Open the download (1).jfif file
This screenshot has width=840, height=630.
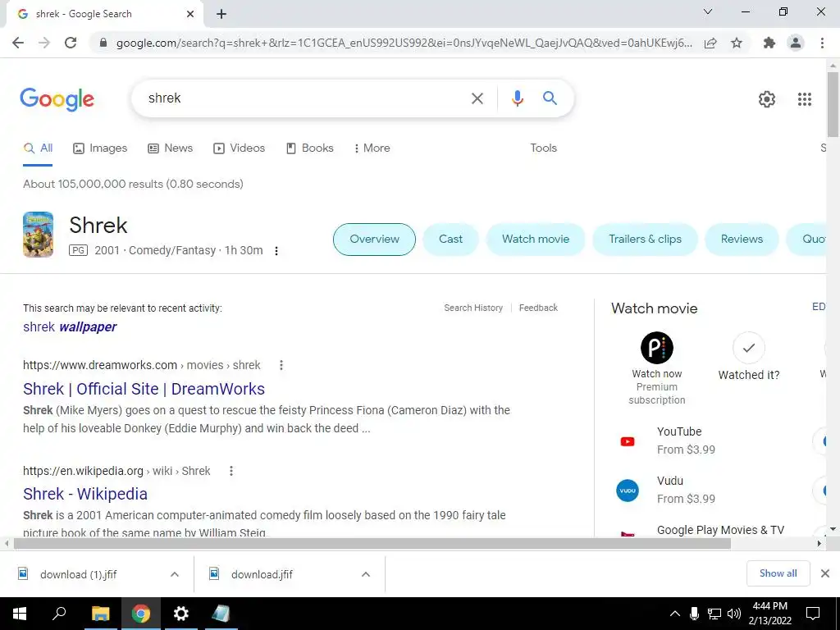coord(78,574)
